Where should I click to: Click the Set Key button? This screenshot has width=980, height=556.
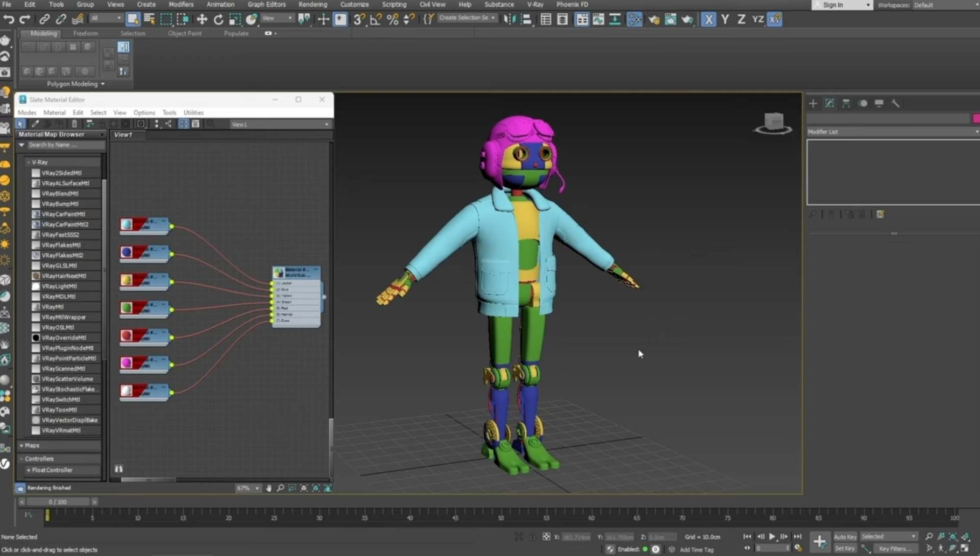click(x=846, y=548)
